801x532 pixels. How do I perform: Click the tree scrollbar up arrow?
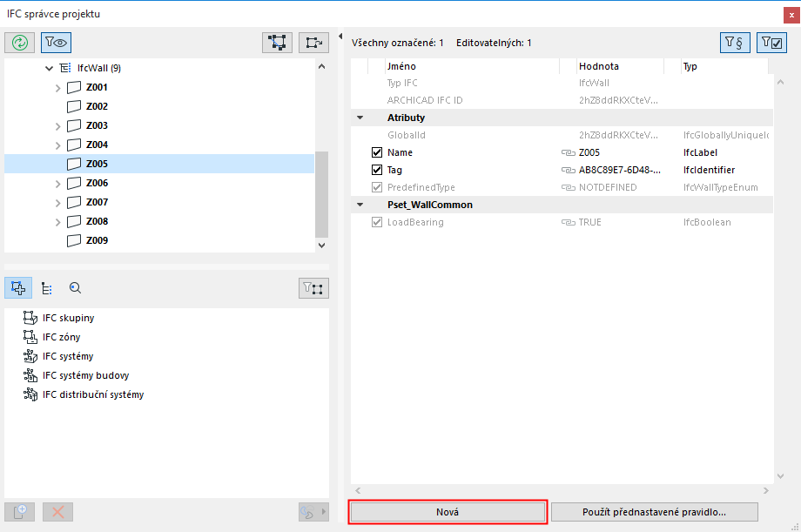click(x=321, y=66)
